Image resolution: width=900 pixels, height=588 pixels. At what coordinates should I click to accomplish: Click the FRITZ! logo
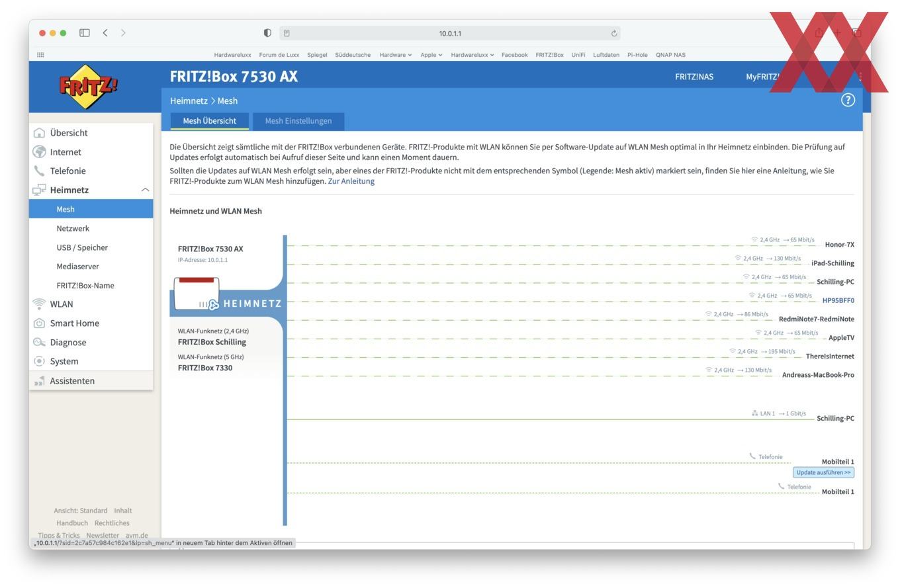89,87
